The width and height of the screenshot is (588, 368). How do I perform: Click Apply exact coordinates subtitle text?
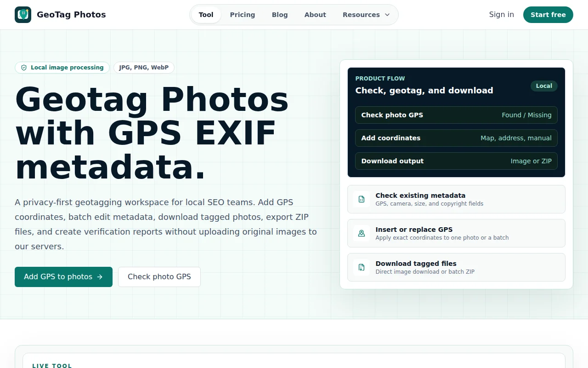[442, 238]
